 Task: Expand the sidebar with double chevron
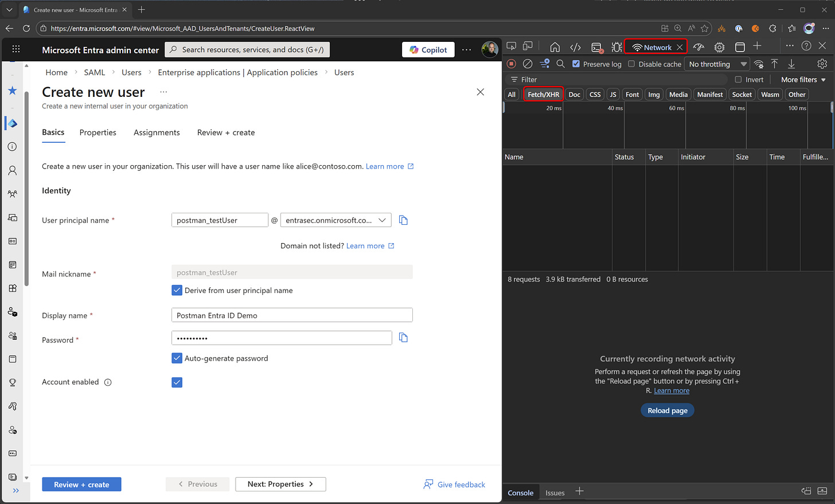[15, 490]
